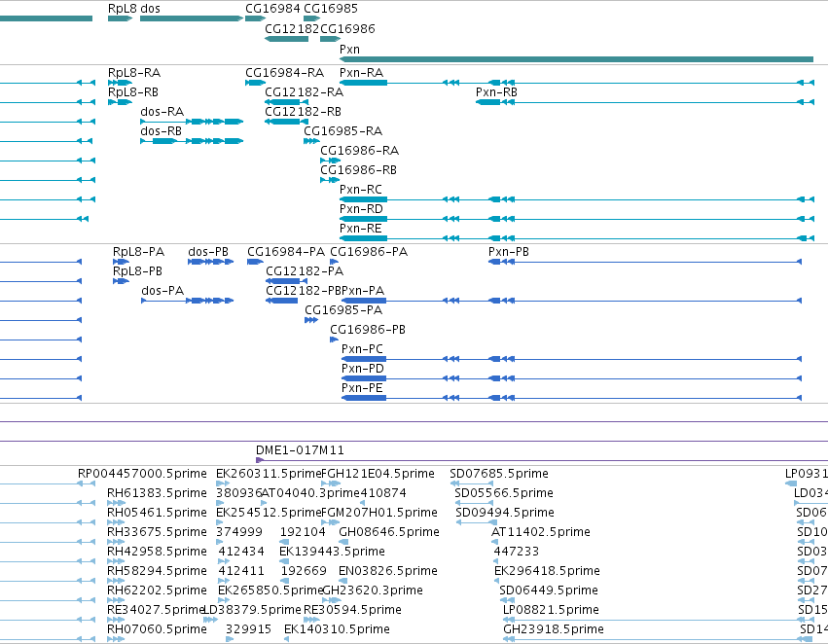
Task: Select the Pxn-PE protein label
Action: pyautogui.click(x=362, y=388)
